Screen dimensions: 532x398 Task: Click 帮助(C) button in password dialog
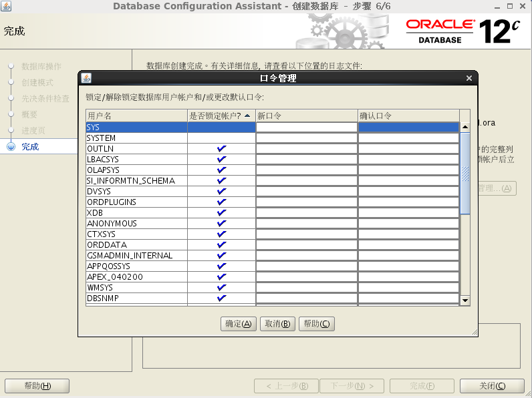coord(317,324)
